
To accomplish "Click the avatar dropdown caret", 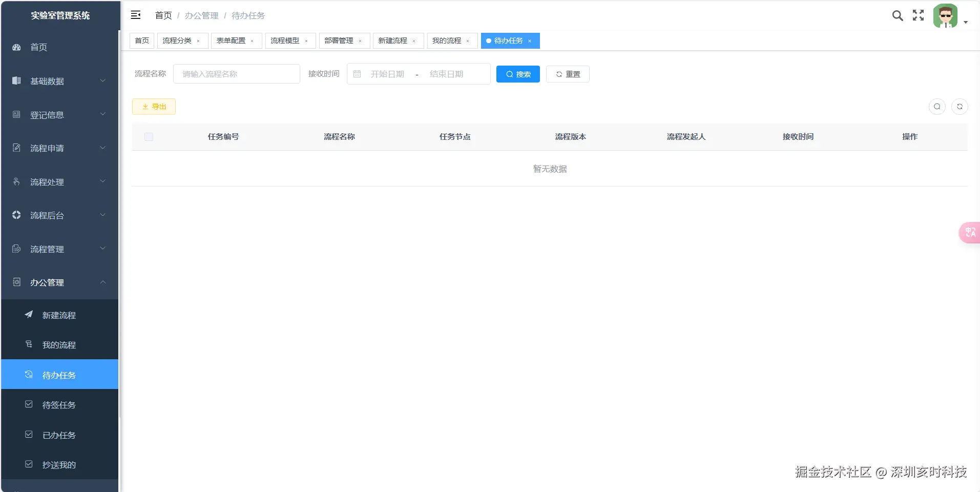I will pyautogui.click(x=966, y=22).
